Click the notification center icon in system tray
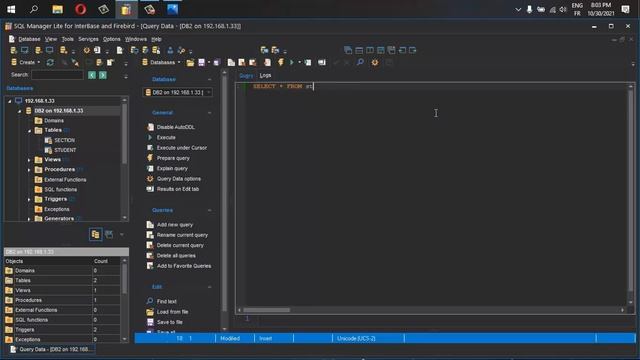Screen dimensions: 640x360 pyautogui.click(x=625, y=9)
